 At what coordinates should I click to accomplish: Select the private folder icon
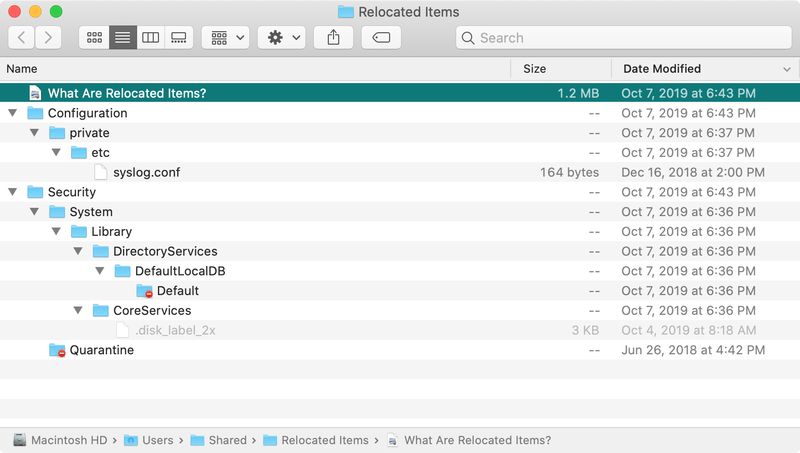click(x=57, y=133)
